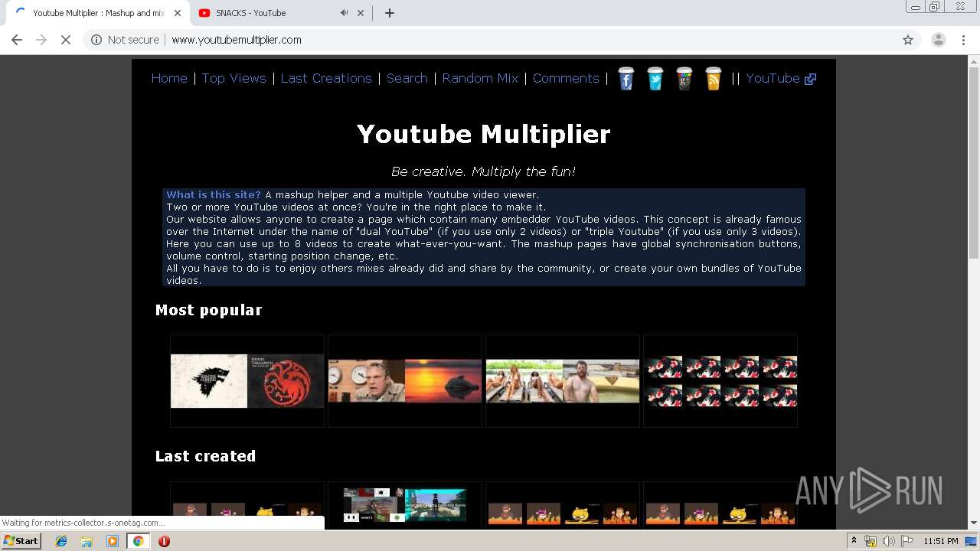The height and width of the screenshot is (551, 980).
Task: Open the media player taskbar icon
Action: pyautogui.click(x=113, y=541)
